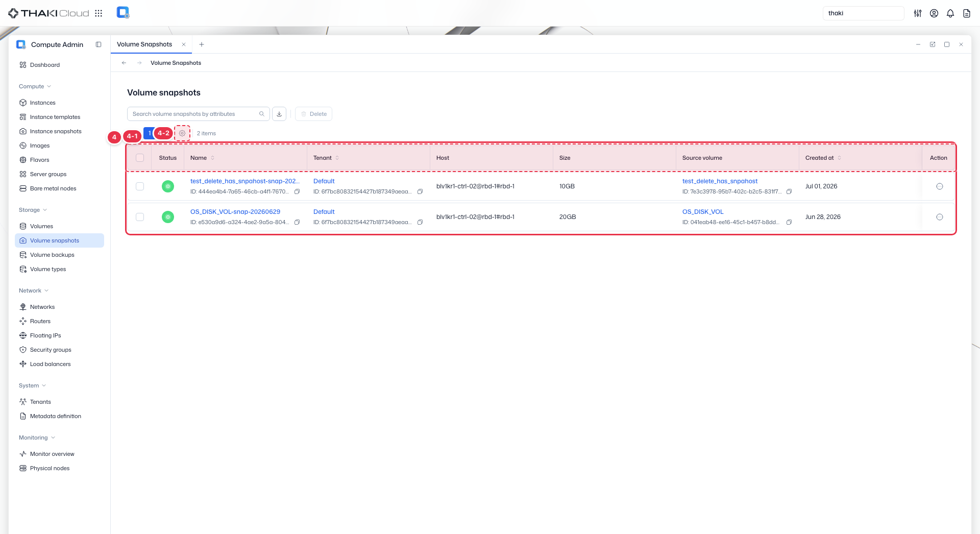Open Dashboard in the sidebar
980x534 pixels.
59,65
